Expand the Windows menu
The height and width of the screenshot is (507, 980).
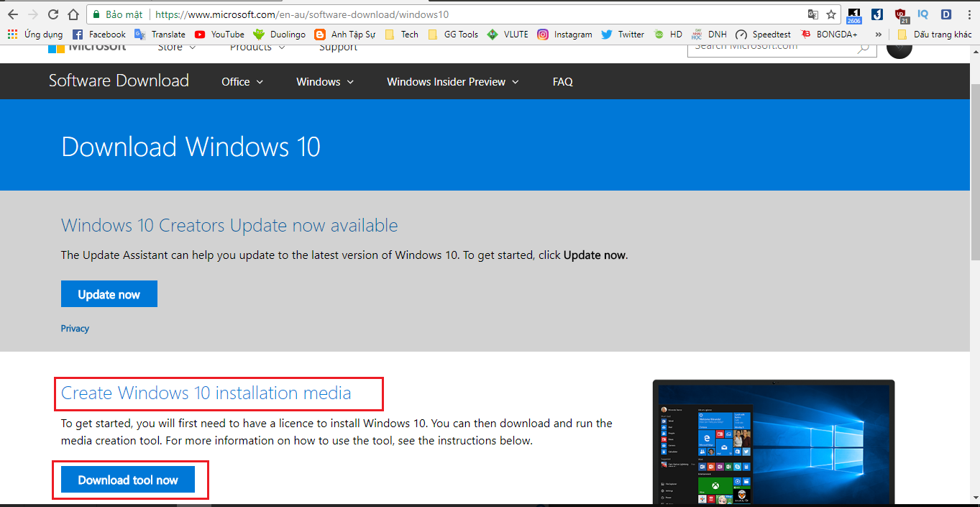pos(325,82)
